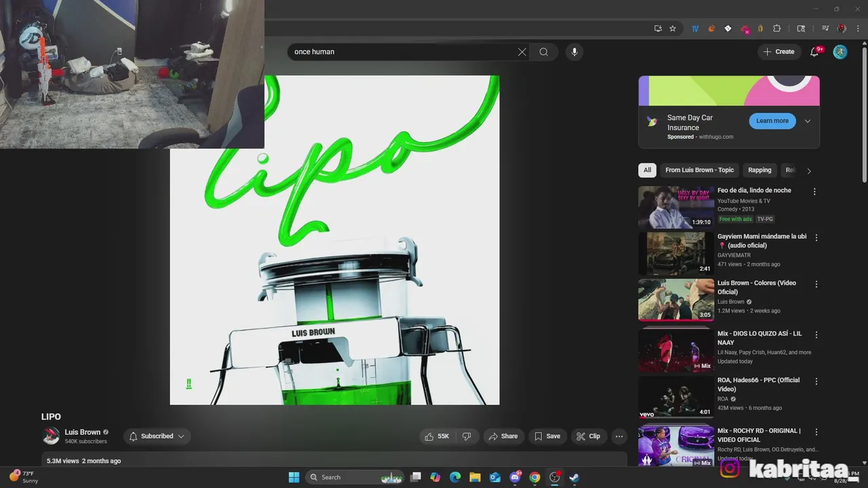
Task: Select the Rapping filter chip
Action: (759, 170)
